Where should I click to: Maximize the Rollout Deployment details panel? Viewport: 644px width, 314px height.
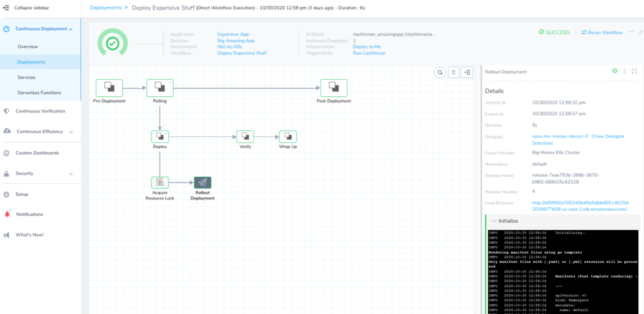(635, 71)
